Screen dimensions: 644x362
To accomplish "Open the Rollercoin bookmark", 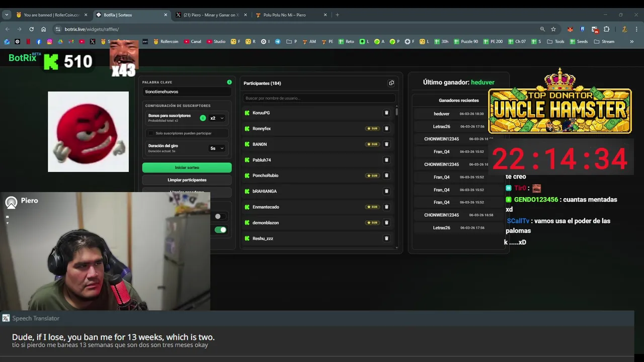I will [166, 42].
